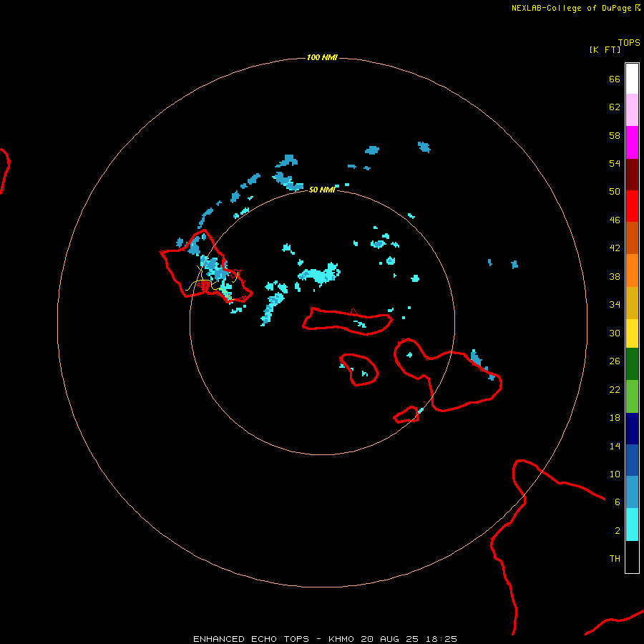The width and height of the screenshot is (644, 644).
Task: Click the '10' legend value
Action: click(615, 474)
